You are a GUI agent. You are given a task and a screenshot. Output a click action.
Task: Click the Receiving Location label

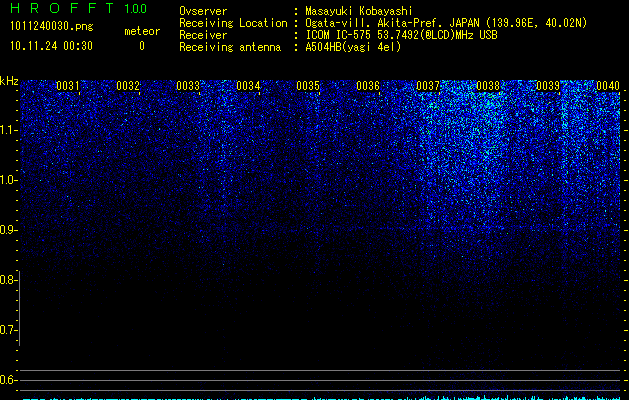click(x=233, y=23)
